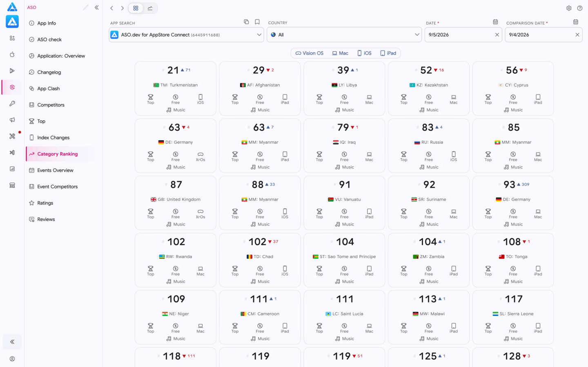Click the Libya rank 39 card
Viewport: 588px width, 367px height.
(344, 89)
